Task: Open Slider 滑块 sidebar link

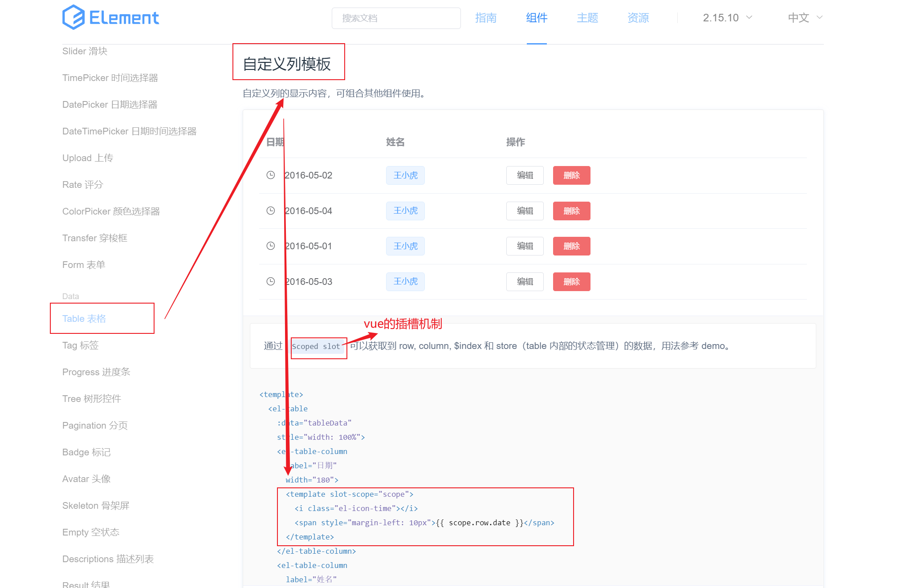Action: (x=85, y=51)
